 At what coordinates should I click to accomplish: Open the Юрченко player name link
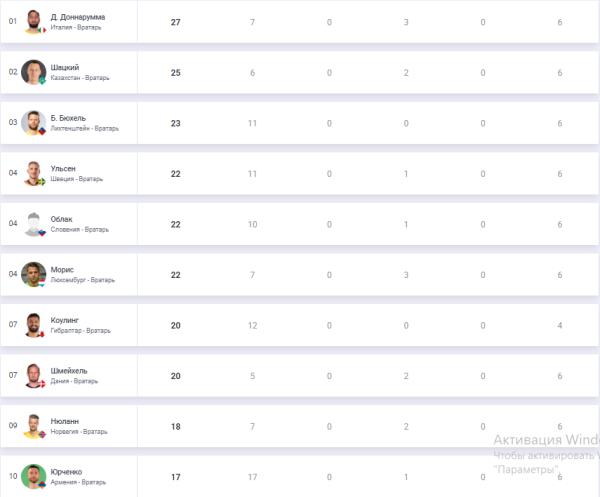[x=69, y=472]
